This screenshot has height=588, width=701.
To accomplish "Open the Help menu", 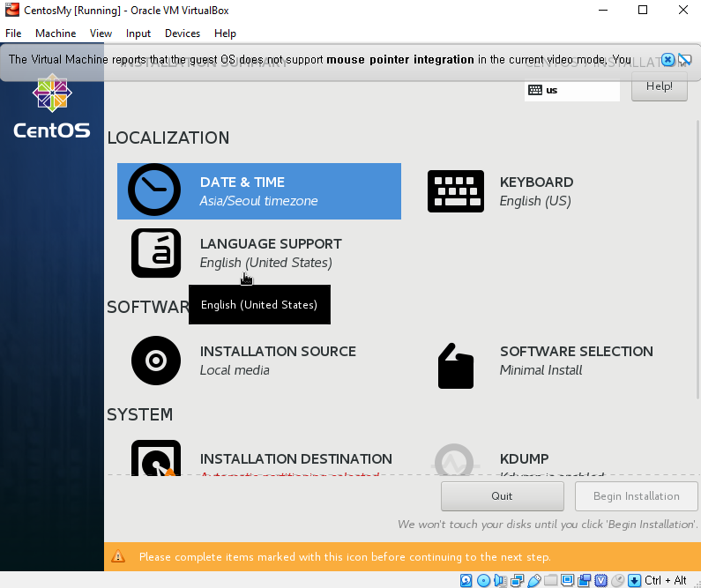I will coord(225,33).
